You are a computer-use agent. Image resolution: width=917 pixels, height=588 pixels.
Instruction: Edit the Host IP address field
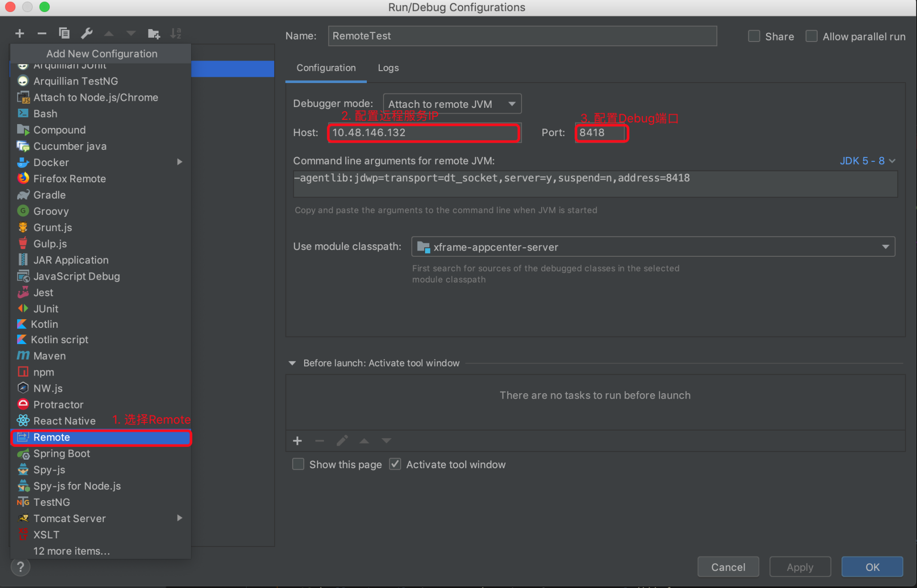click(425, 132)
